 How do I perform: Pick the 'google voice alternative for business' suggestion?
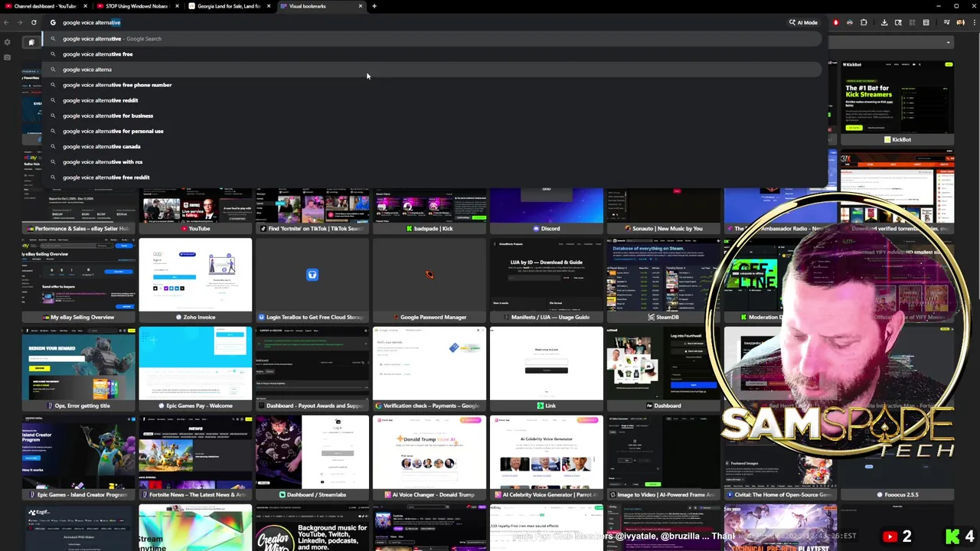click(433, 116)
